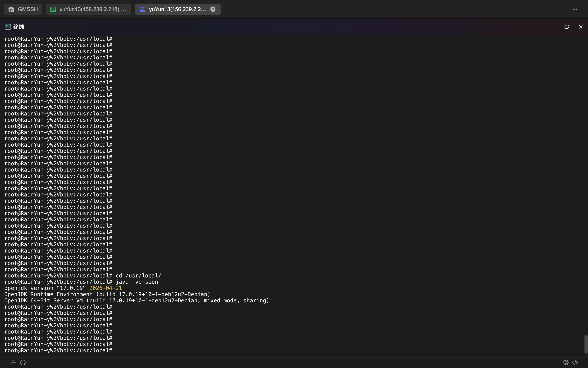Click the 'java -version' command text

click(137, 282)
